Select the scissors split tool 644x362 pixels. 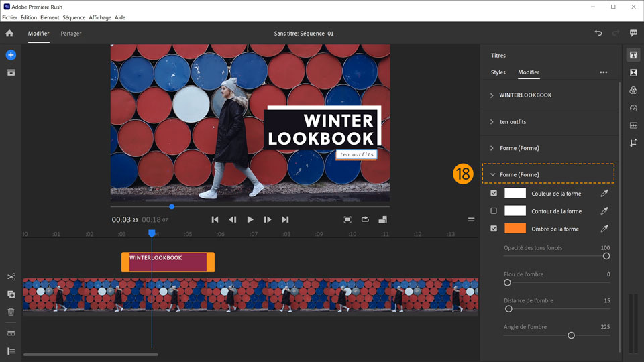pyautogui.click(x=11, y=277)
